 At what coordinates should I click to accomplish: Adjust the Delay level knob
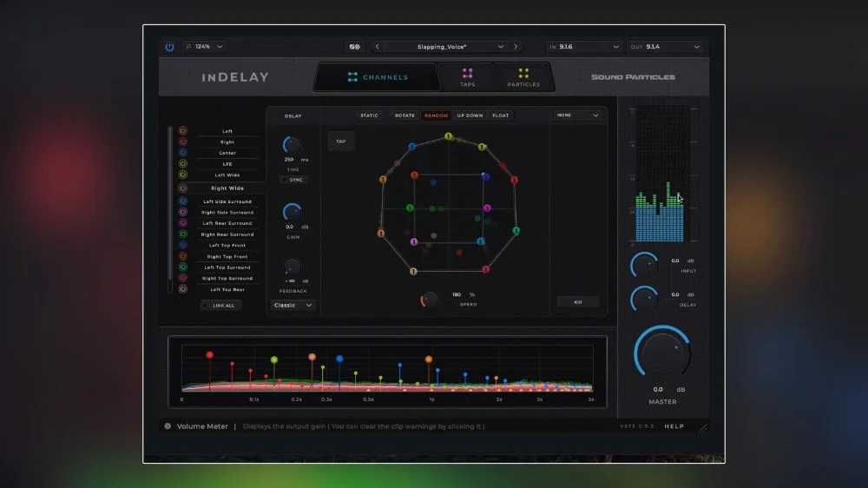tap(644, 299)
